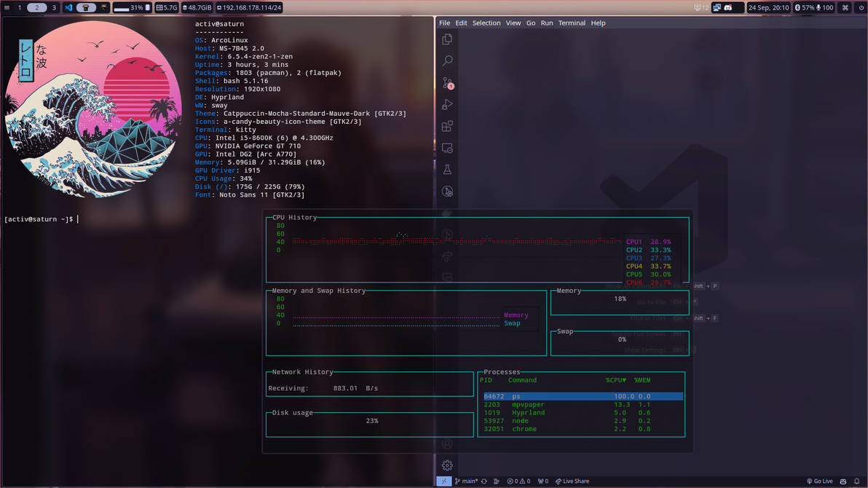Open the branch picker via main* indicator
Image resolution: width=868 pixels, height=488 pixels.
466,481
